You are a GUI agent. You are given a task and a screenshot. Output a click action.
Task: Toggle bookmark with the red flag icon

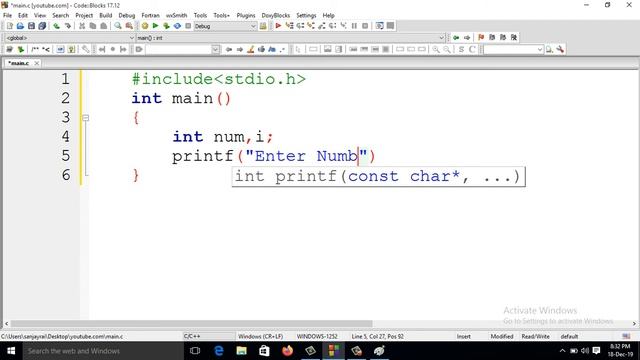(x=481, y=38)
